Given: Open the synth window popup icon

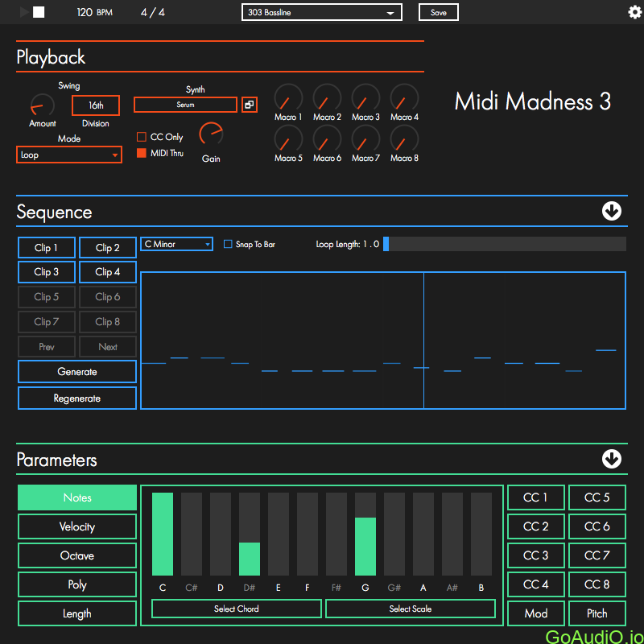Looking at the screenshot, I should 250,105.
